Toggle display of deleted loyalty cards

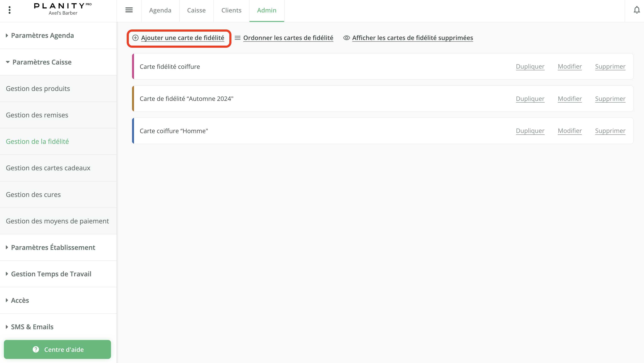tap(413, 38)
